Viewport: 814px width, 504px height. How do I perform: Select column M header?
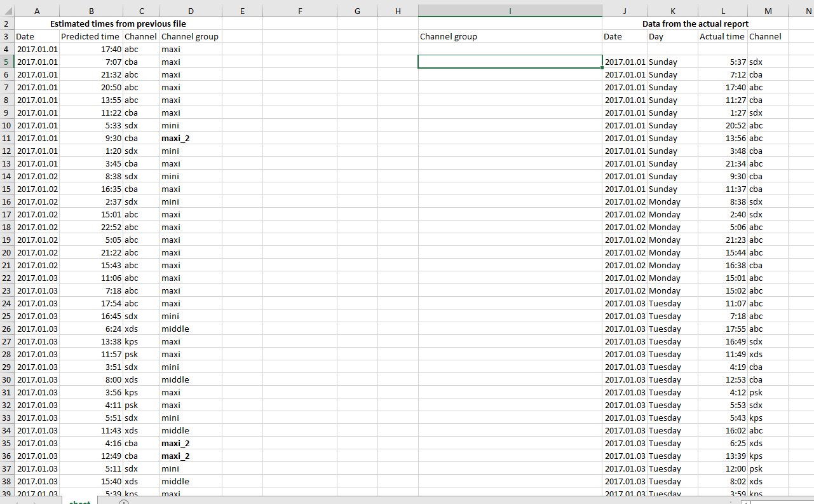coord(768,11)
